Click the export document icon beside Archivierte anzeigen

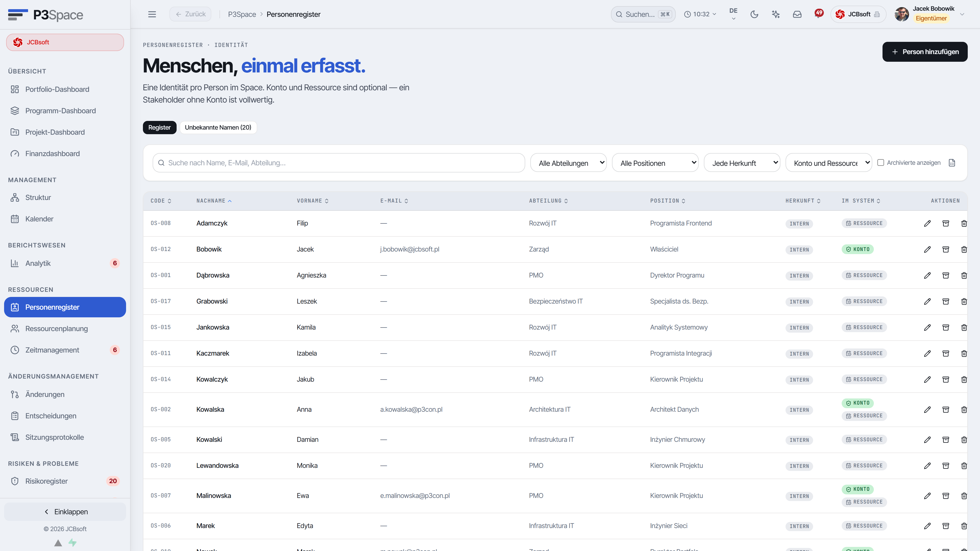(x=952, y=163)
